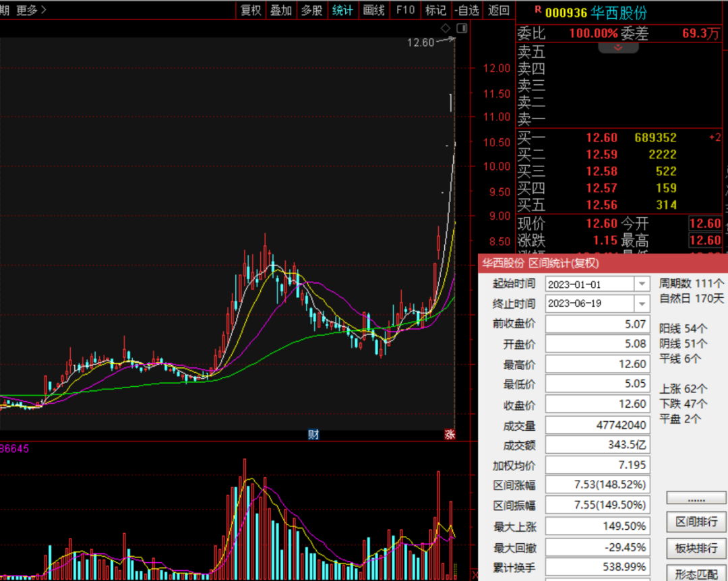The width and height of the screenshot is (728, 581).
Task: Open F10 company information
Action: click(405, 9)
